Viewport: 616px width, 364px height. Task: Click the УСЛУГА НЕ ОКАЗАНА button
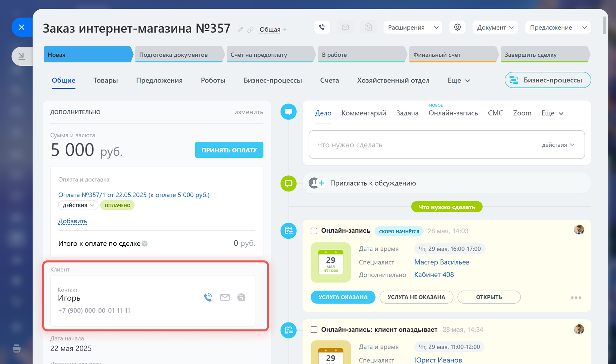416,297
